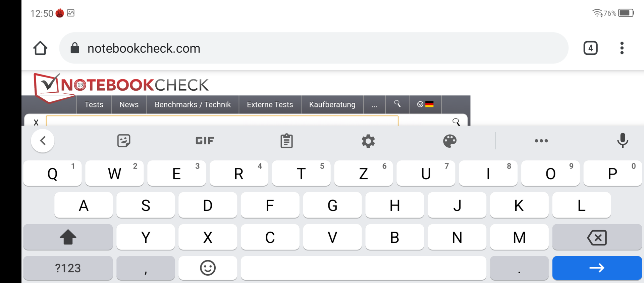
Task: Open the Tests menu item
Action: tap(94, 104)
